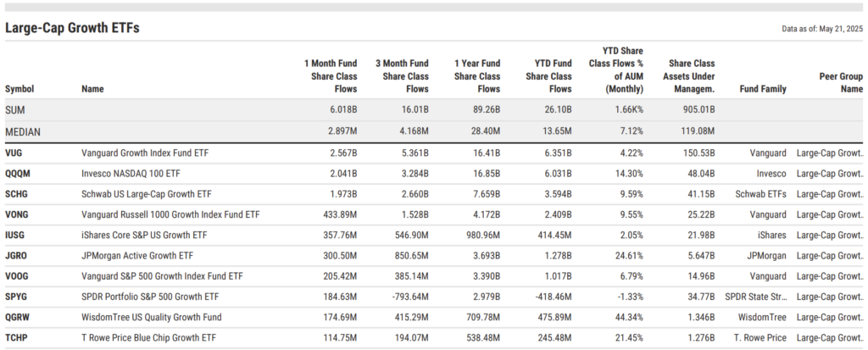
Task: Click the 6.018B sum value
Action: pos(343,110)
